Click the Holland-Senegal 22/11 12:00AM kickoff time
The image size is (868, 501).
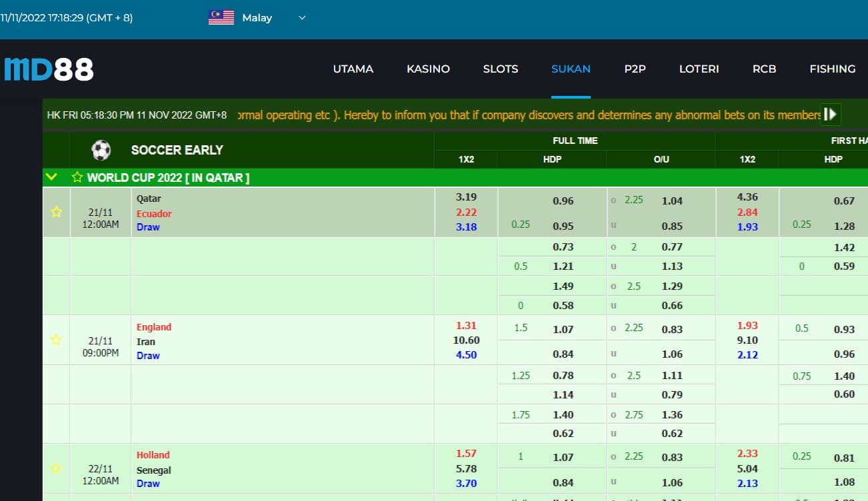coord(101,475)
